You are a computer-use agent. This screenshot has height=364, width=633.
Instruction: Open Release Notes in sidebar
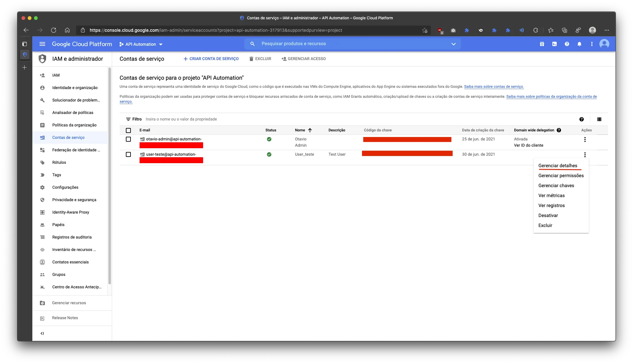pos(72,318)
